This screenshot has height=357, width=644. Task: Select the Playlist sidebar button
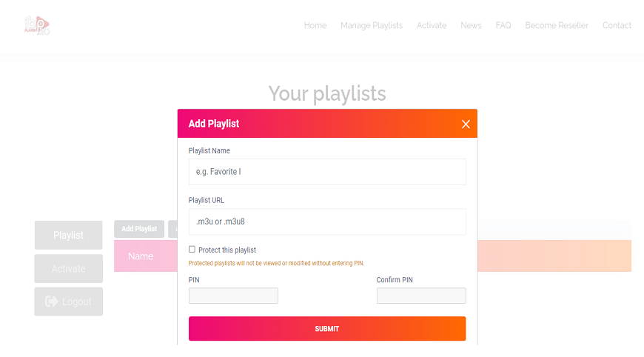(69, 235)
